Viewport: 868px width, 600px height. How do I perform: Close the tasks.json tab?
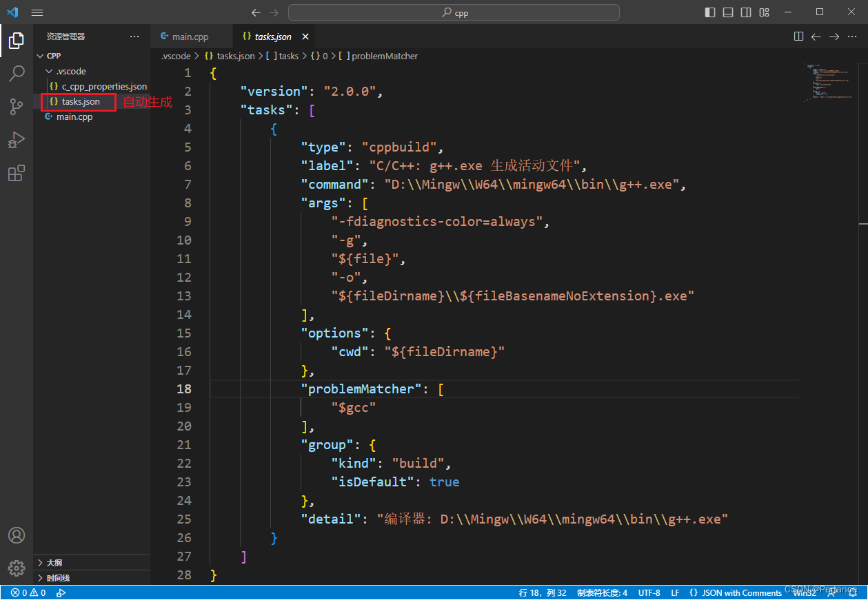coord(305,37)
